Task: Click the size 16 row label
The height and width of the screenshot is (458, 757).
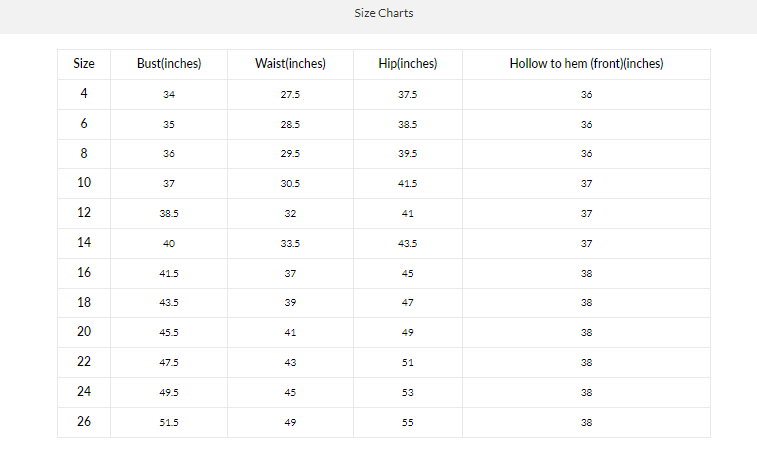Action: point(84,272)
